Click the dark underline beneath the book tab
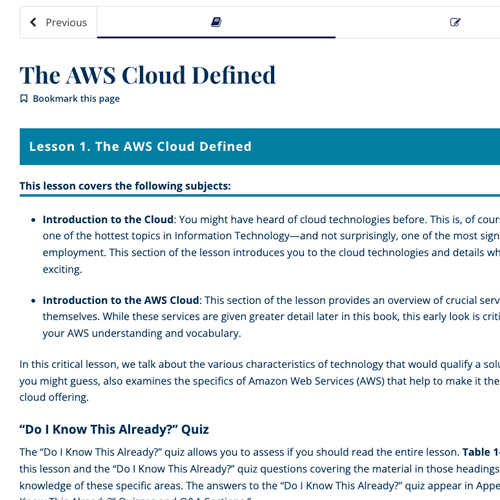The image size is (500, 500). pos(216,37)
